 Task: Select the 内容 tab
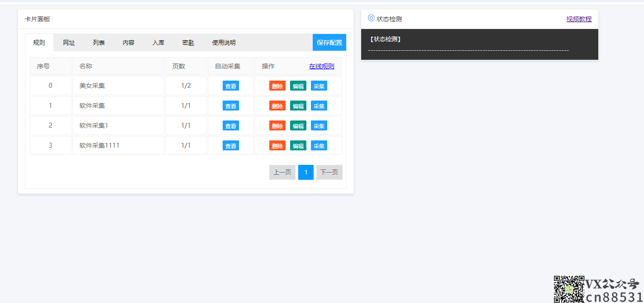coord(129,43)
